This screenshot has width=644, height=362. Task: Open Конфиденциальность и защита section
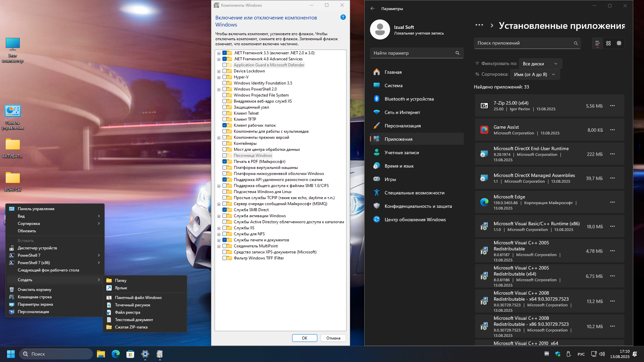[417, 206]
